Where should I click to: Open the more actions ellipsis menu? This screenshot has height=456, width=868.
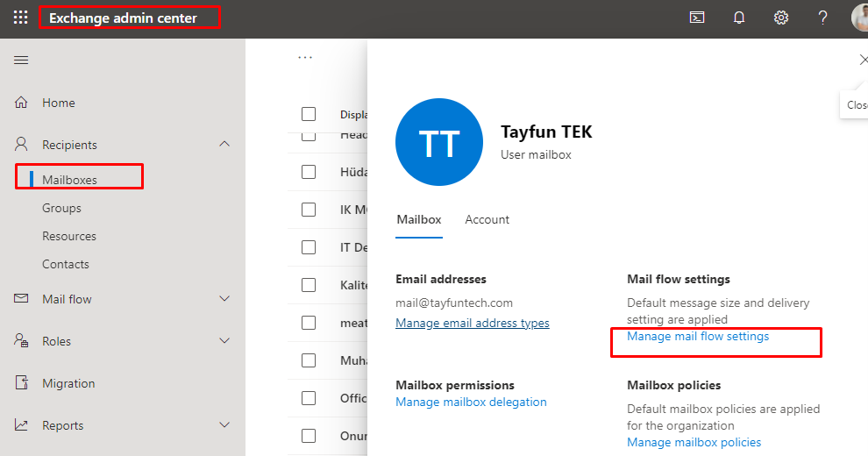tap(305, 58)
